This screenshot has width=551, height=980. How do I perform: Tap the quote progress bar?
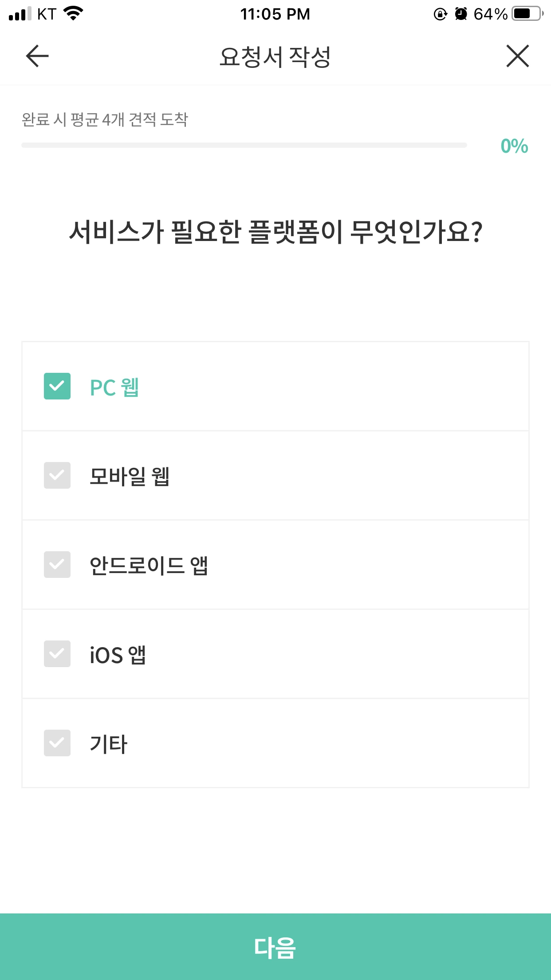[x=244, y=145]
